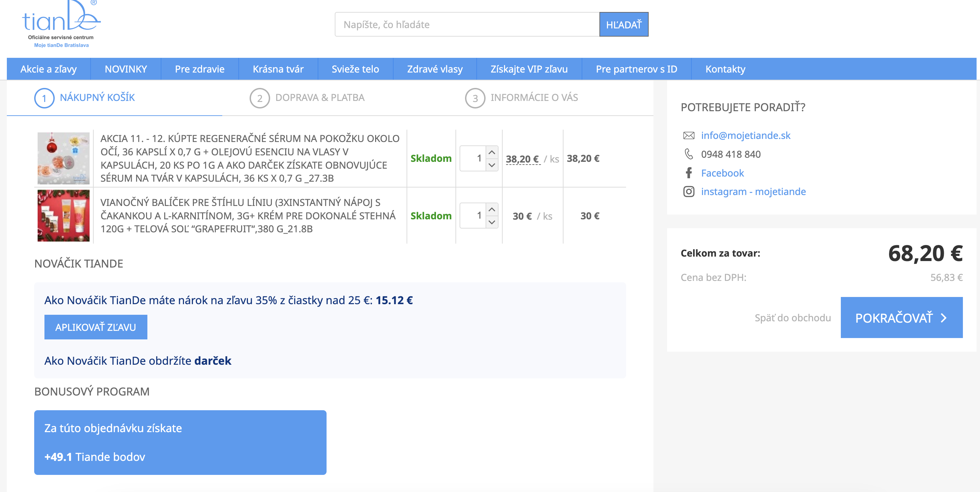Select step 1 Nákupný košík tab
The height and width of the screenshot is (492, 980).
(85, 98)
